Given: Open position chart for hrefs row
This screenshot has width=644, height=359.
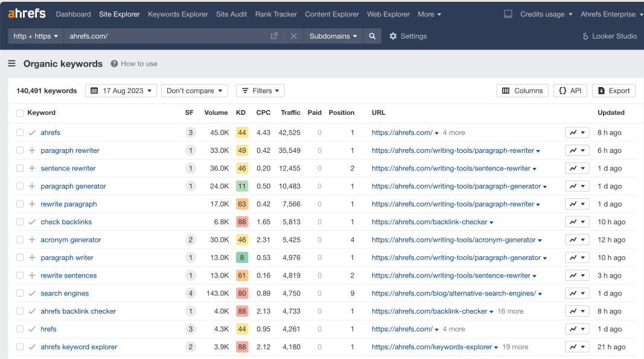Looking at the screenshot, I should click(x=577, y=329).
